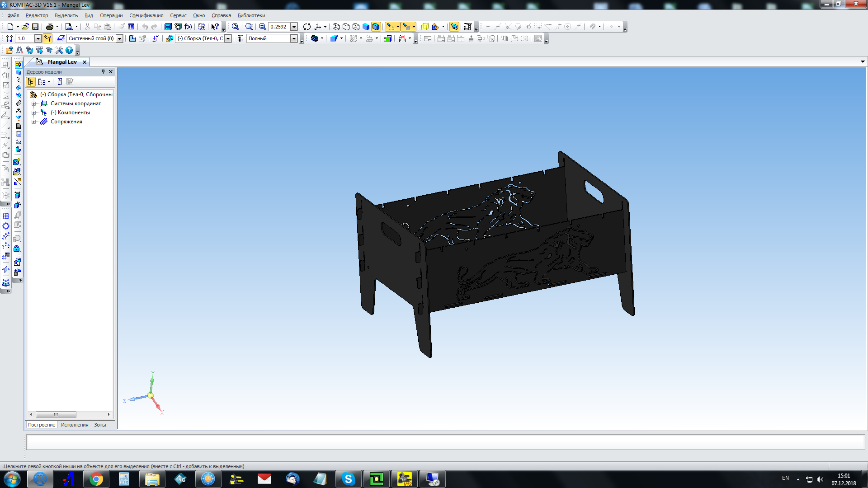Open a file with the folder icon

25,27
